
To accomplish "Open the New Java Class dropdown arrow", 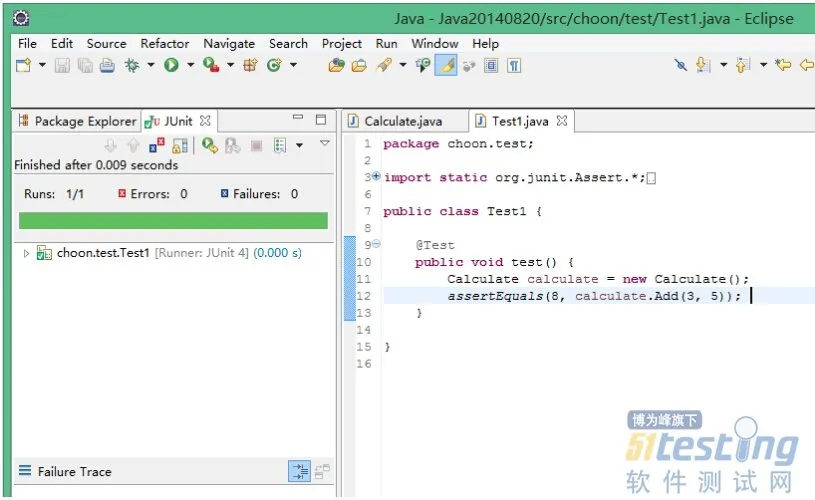I will pos(293,65).
